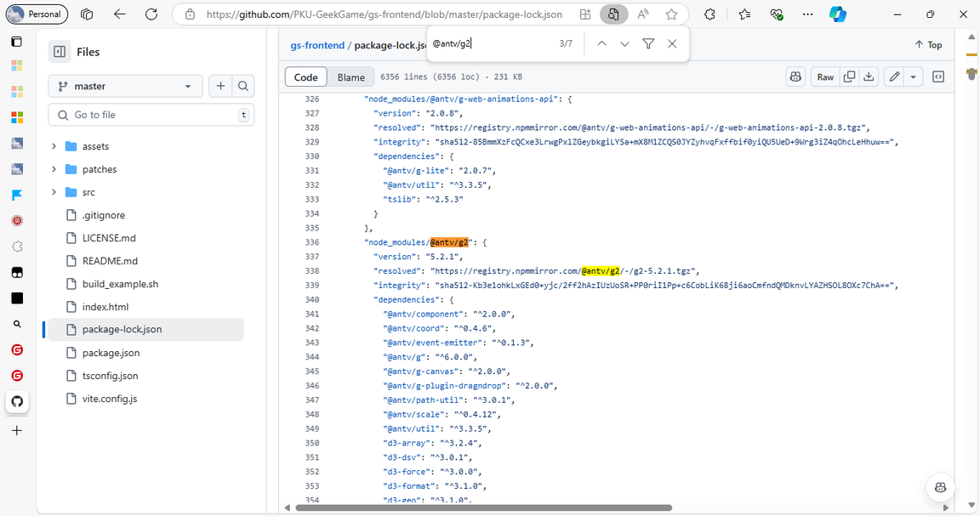Open build_example.sh file
Image resolution: width=980 pixels, height=516 pixels.
pyautogui.click(x=120, y=284)
